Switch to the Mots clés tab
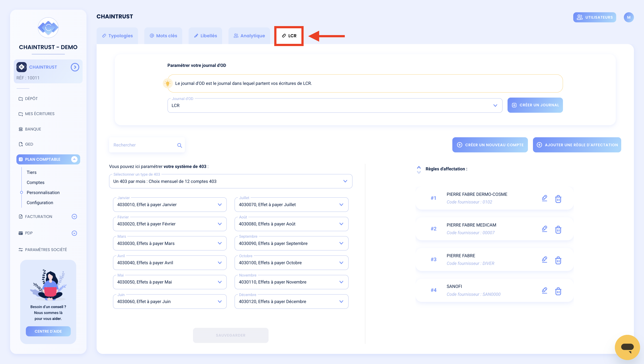 [x=163, y=36]
